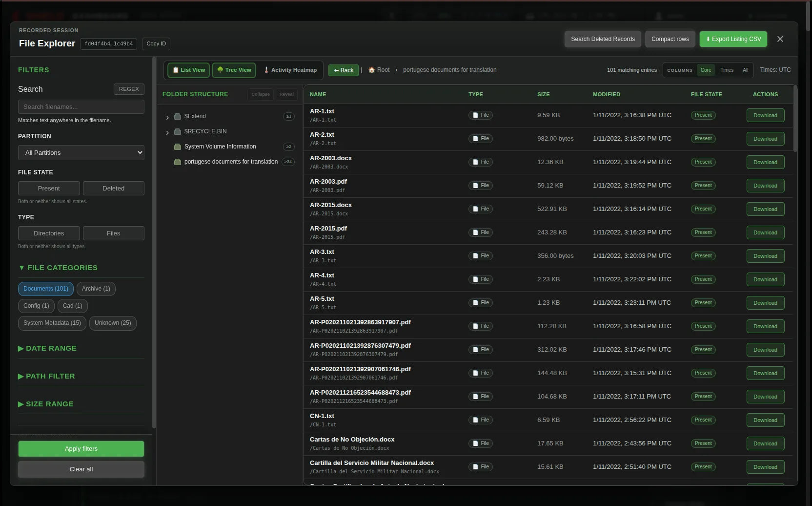Toggle the Documents (101) category chip

46,289
